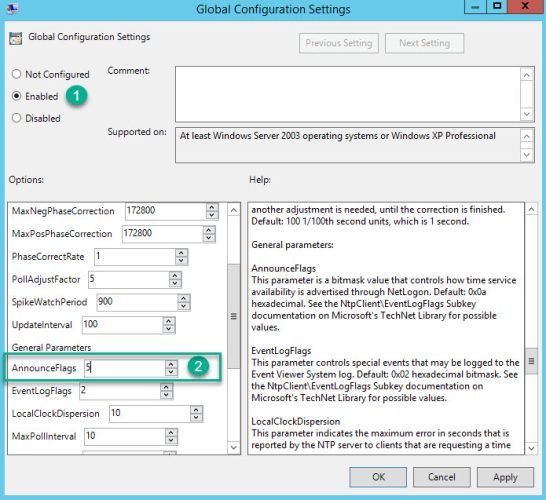546x500 pixels.
Task: Decrease the MaxPosPhaseCorrection value with down arrow
Action: pos(209,238)
